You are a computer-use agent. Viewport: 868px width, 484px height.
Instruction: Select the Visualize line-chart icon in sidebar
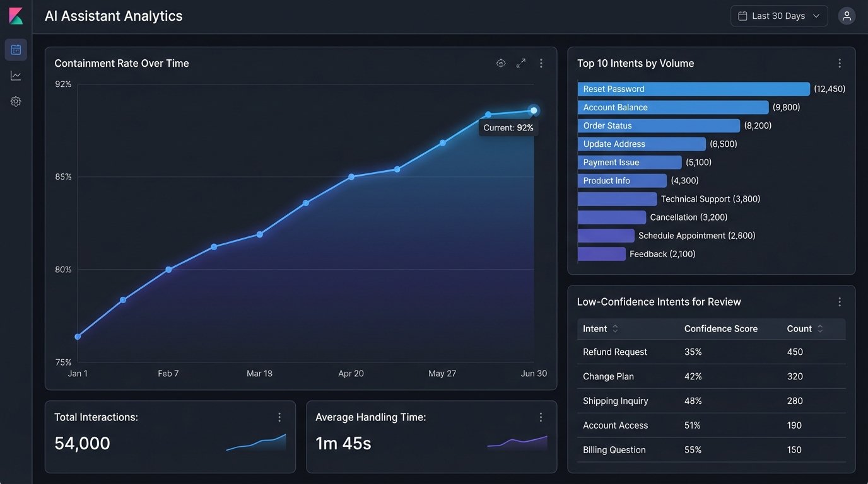click(x=16, y=75)
